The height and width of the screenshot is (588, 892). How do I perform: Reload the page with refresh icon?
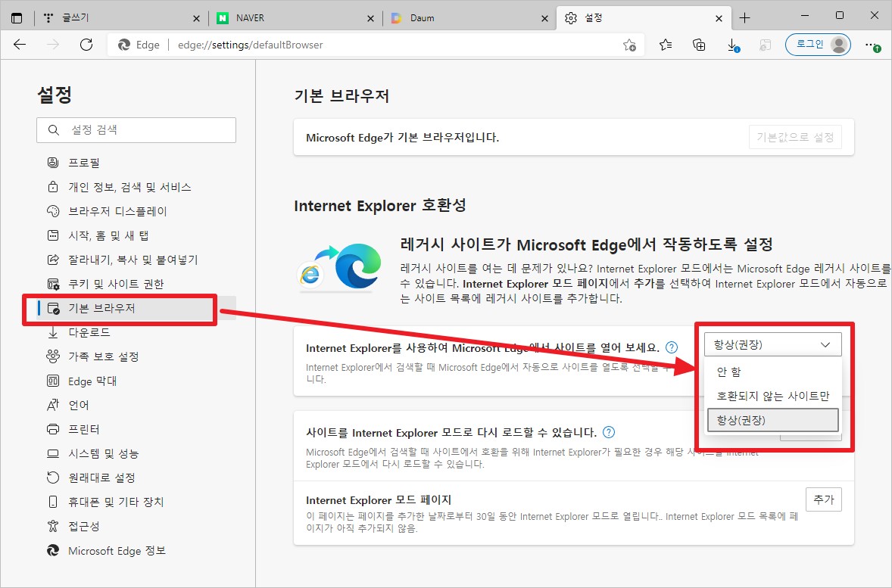(x=86, y=45)
